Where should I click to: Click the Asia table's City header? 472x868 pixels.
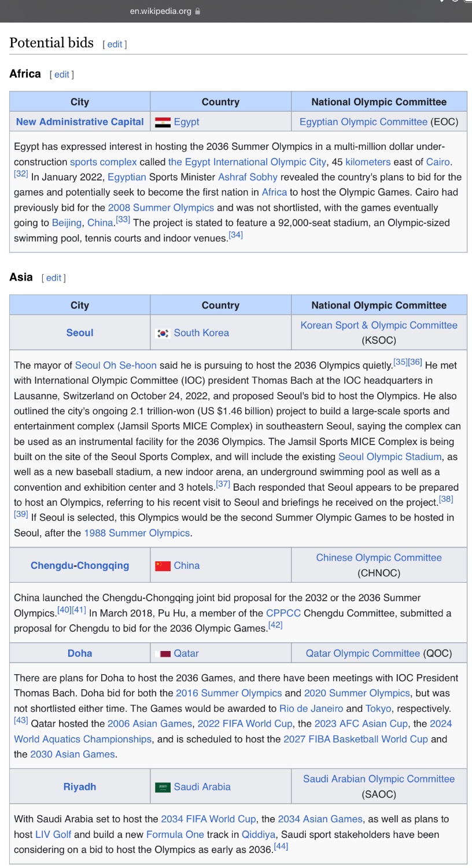[80, 306]
